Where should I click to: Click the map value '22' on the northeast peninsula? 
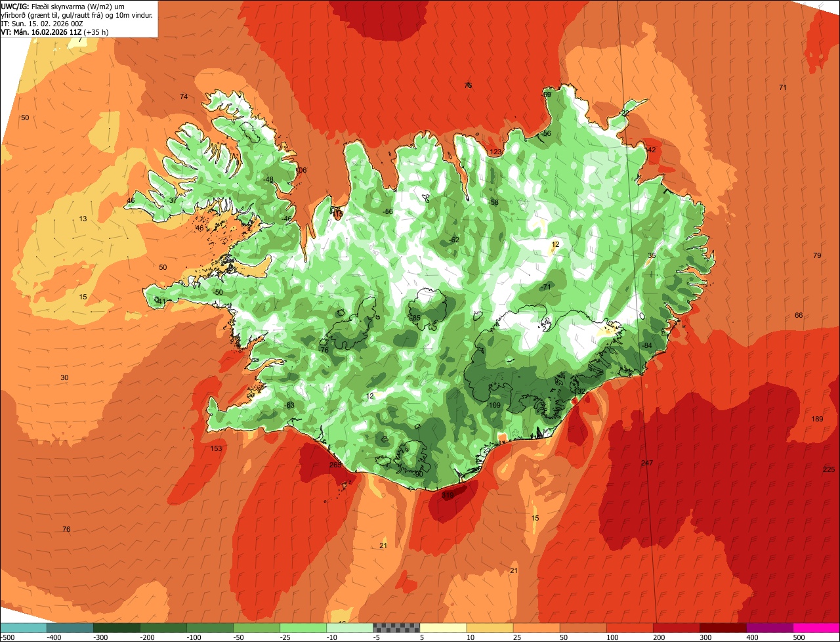(625, 114)
